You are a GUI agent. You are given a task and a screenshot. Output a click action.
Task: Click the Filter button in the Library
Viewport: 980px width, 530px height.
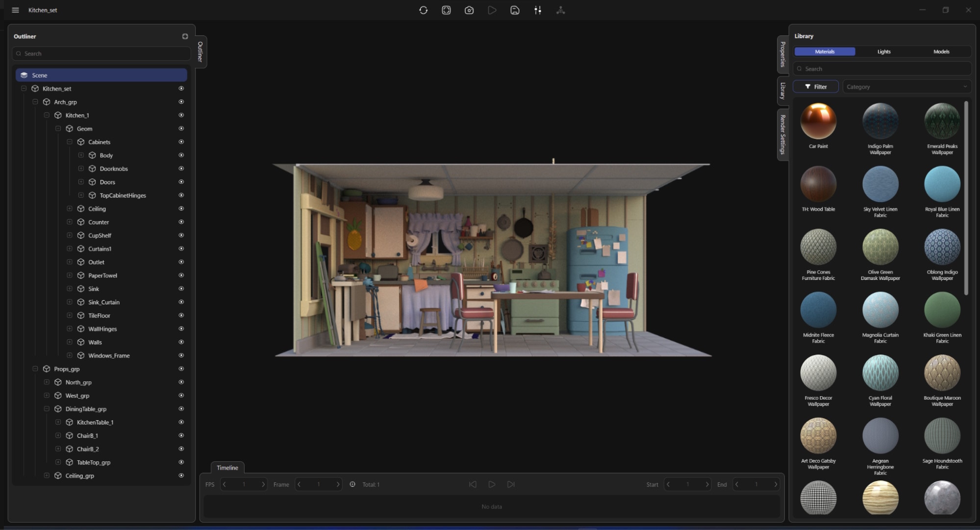pos(815,86)
